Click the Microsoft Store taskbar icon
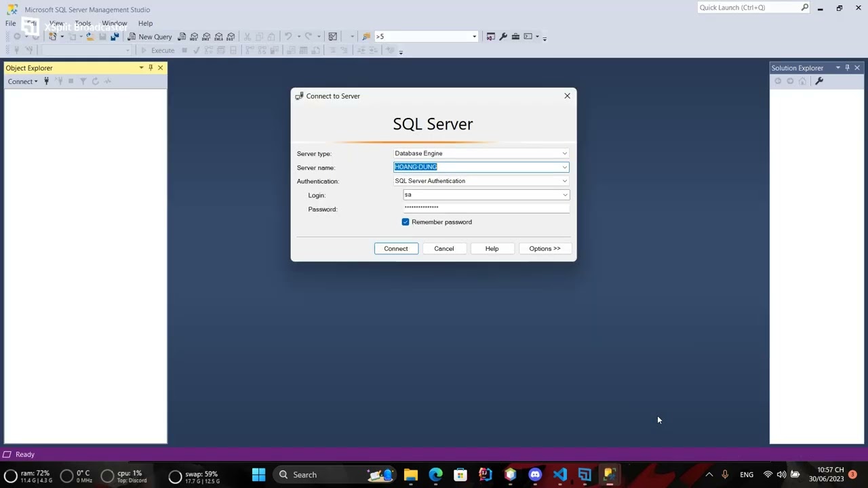The height and width of the screenshot is (488, 868). pos(460,474)
